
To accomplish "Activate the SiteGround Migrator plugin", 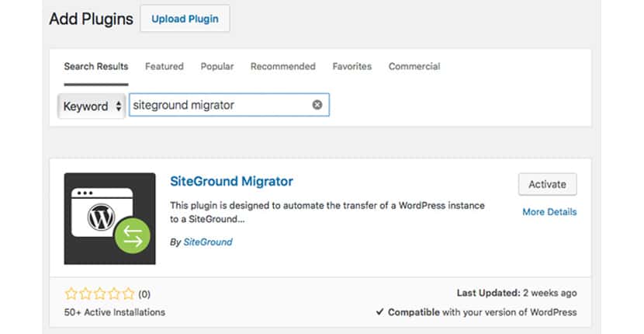I will [548, 184].
